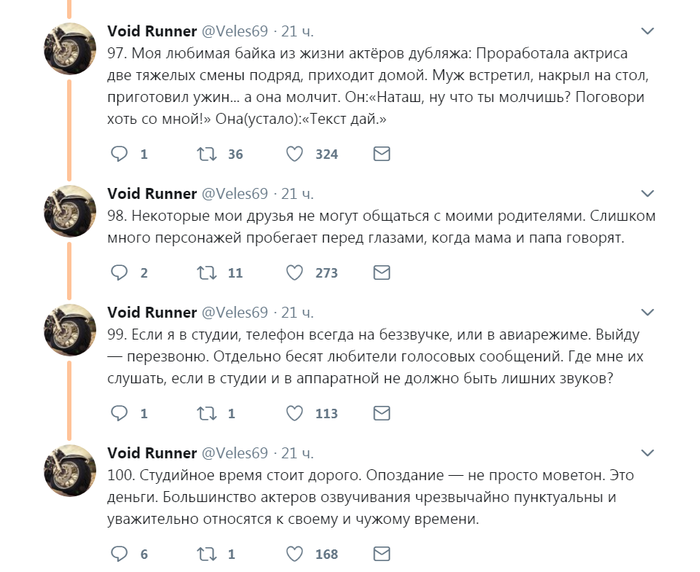Retweet tweet 99 about voice messages
Screen dimensions: 700x572
coord(207,413)
